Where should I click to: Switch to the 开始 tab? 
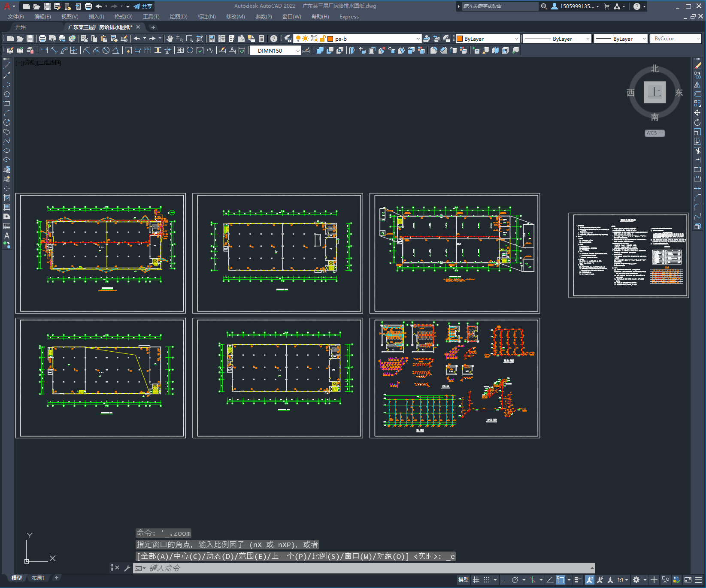tap(21, 27)
